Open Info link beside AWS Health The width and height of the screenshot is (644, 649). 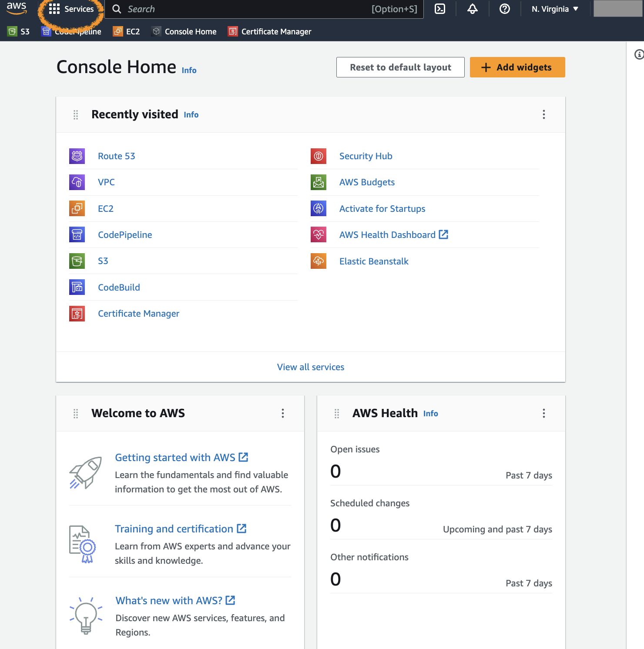point(431,414)
